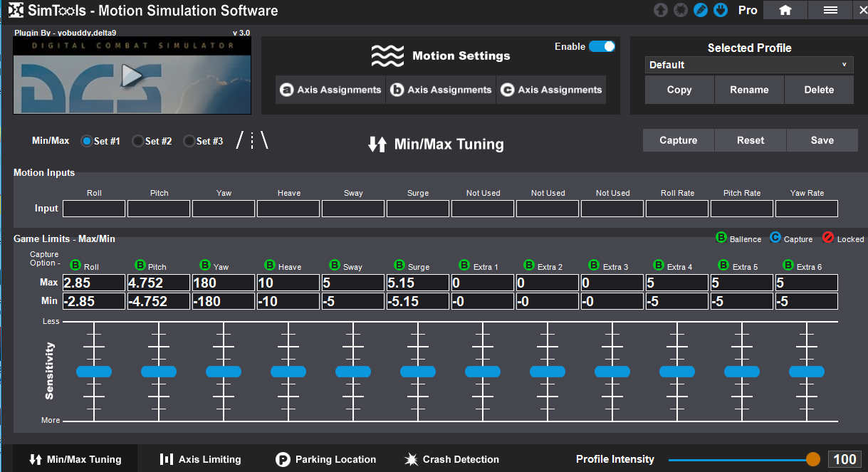Image resolution: width=868 pixels, height=472 pixels.
Task: Click the blue plug icon
Action: coord(720,11)
